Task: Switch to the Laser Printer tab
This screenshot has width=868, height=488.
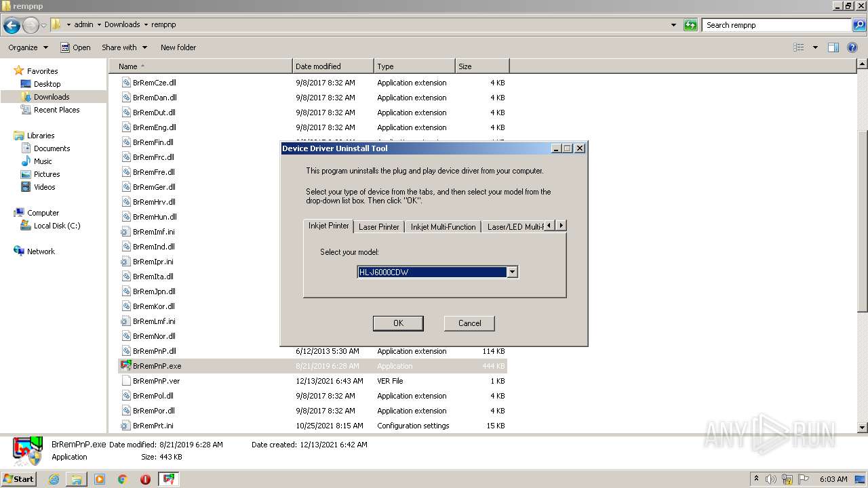Action: [x=379, y=227]
